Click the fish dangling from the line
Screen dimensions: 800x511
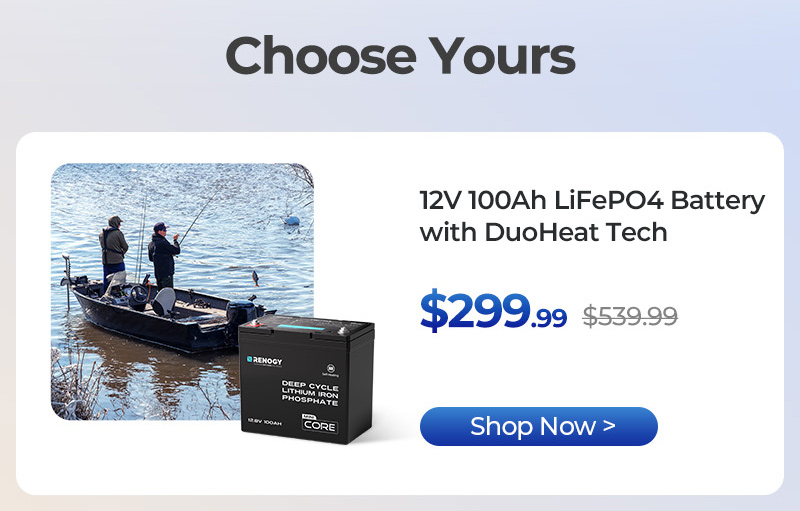(x=255, y=278)
